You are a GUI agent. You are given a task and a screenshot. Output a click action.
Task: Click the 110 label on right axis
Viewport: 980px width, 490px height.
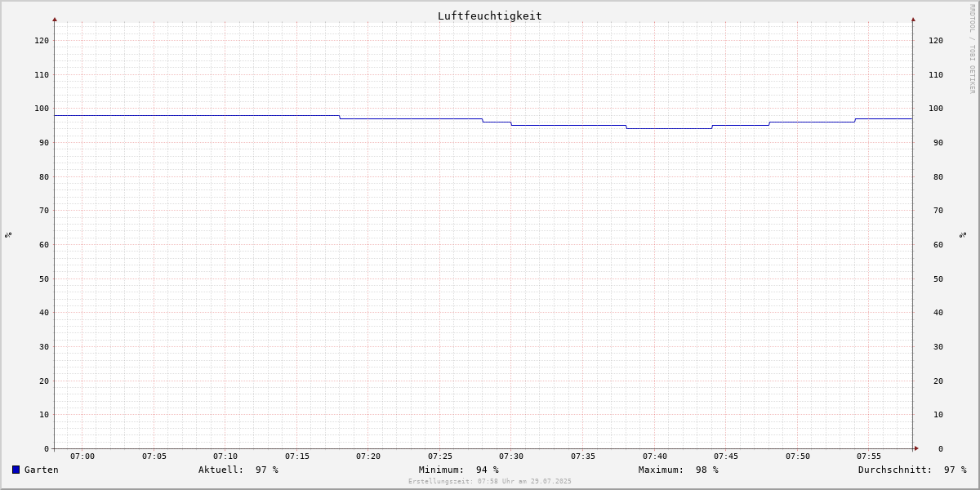936,75
